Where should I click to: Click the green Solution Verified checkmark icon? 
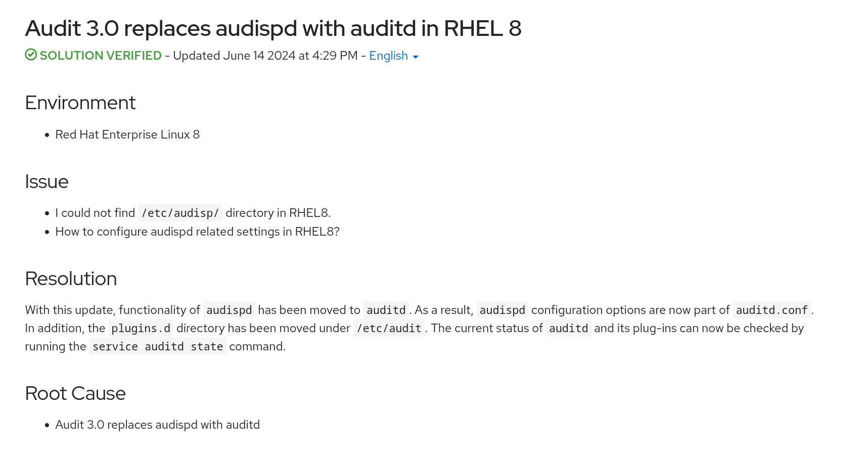[x=31, y=55]
